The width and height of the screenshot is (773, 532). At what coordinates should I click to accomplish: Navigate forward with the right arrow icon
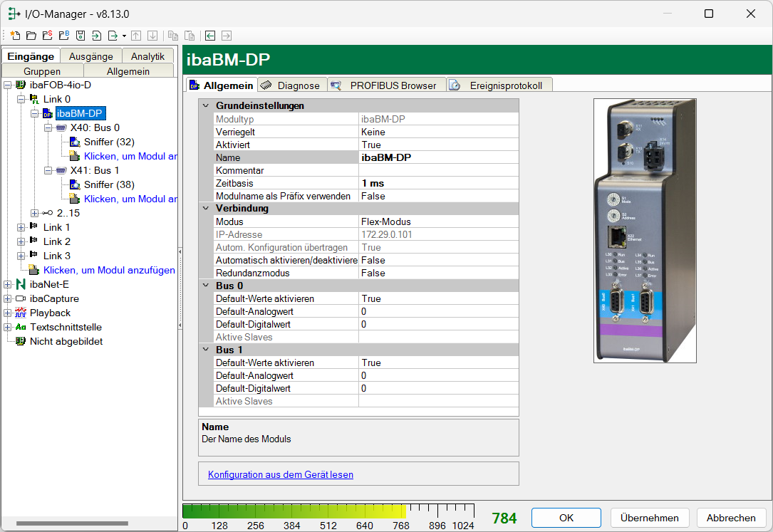[x=227, y=36]
